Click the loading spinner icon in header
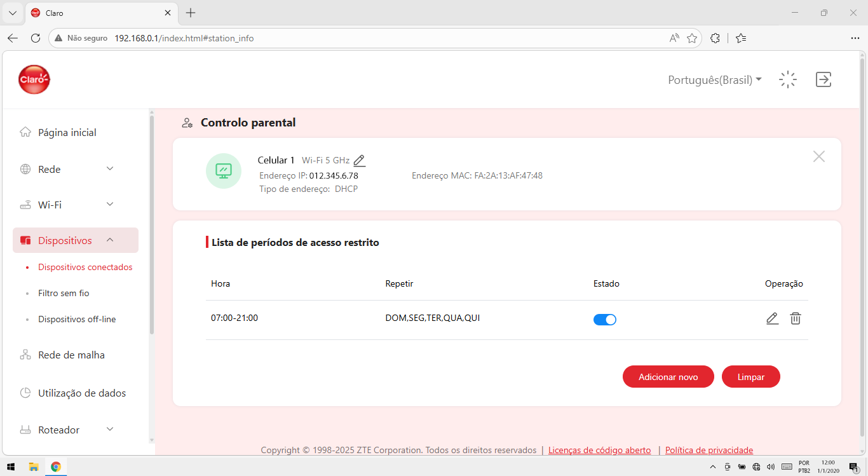 (788, 79)
